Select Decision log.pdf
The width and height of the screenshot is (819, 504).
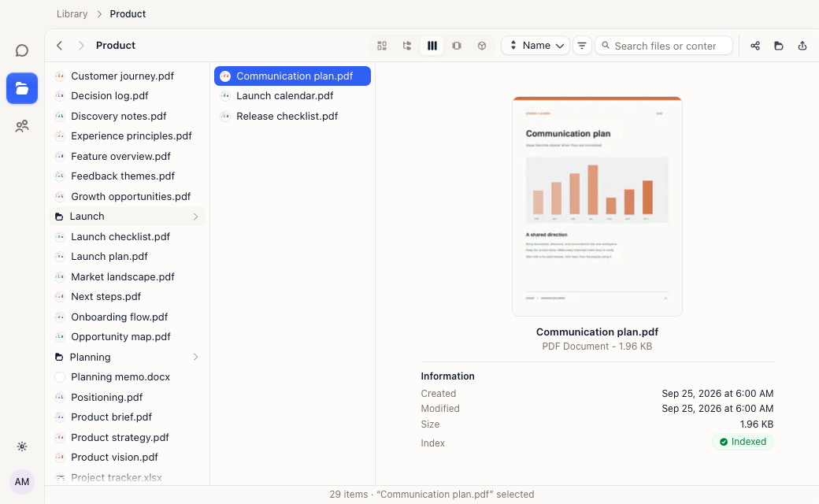[x=127, y=95]
